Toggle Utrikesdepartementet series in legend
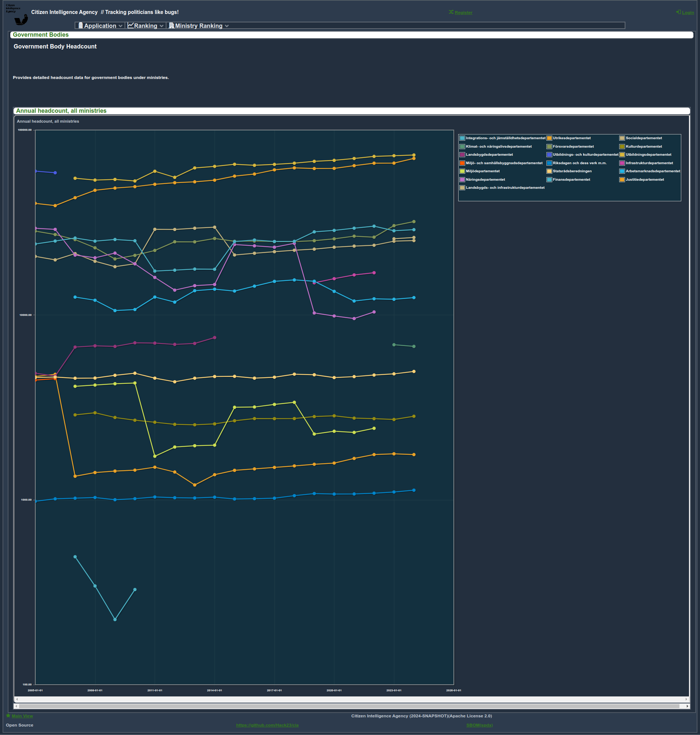The image size is (700, 735). click(x=569, y=138)
